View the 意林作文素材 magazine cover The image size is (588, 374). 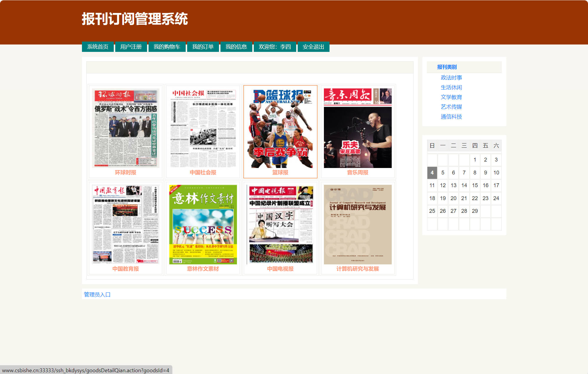tap(203, 224)
